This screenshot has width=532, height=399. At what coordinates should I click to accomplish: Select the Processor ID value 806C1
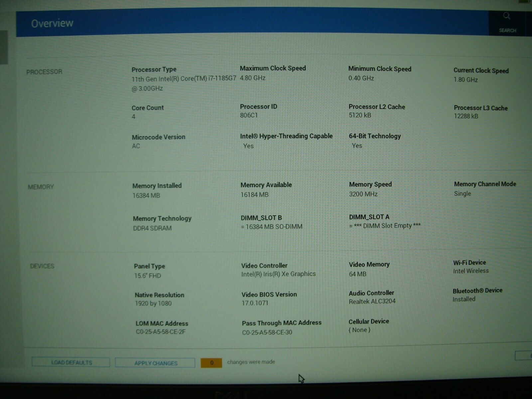[x=249, y=115]
